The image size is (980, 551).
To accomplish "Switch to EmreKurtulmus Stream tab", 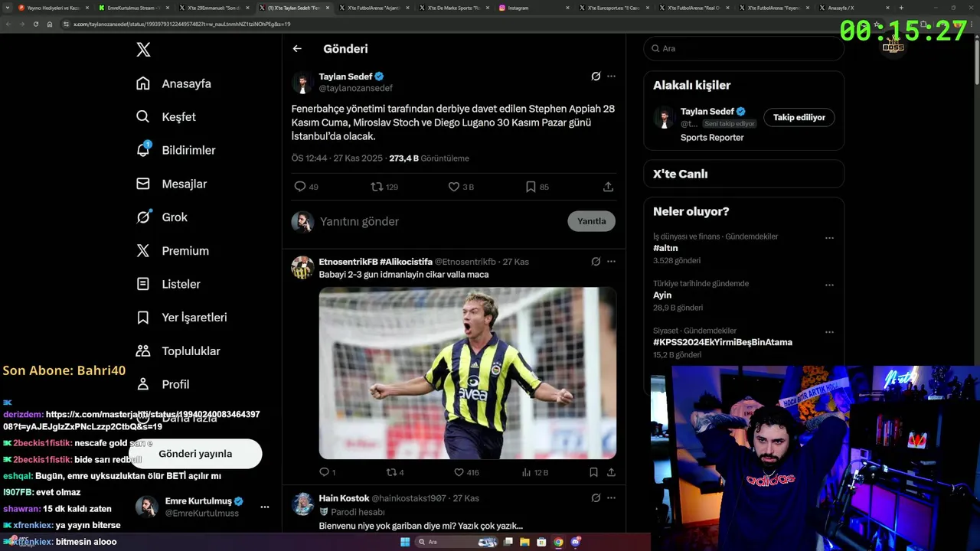I will coord(133,8).
